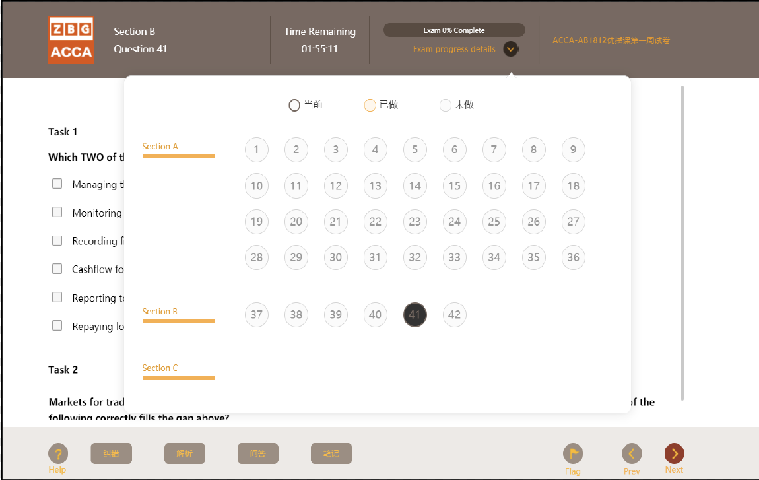Switch to the Section A heading
This screenshot has height=480, width=759.
[161, 147]
